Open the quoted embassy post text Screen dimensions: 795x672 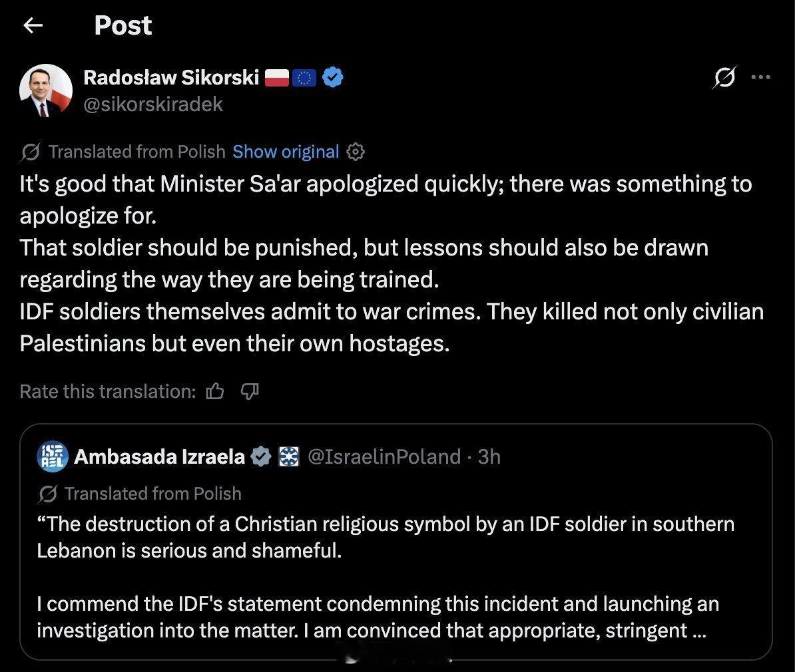coord(386,577)
